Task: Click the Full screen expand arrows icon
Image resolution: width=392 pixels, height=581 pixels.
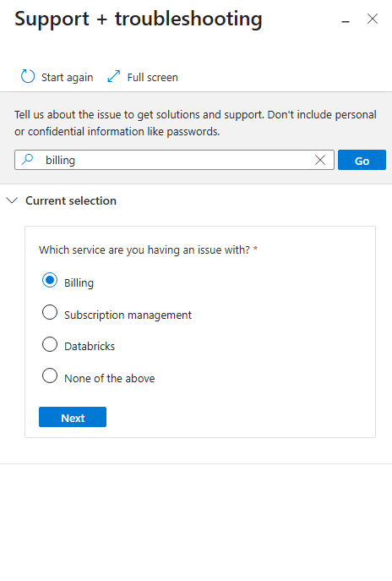Action: pos(114,76)
